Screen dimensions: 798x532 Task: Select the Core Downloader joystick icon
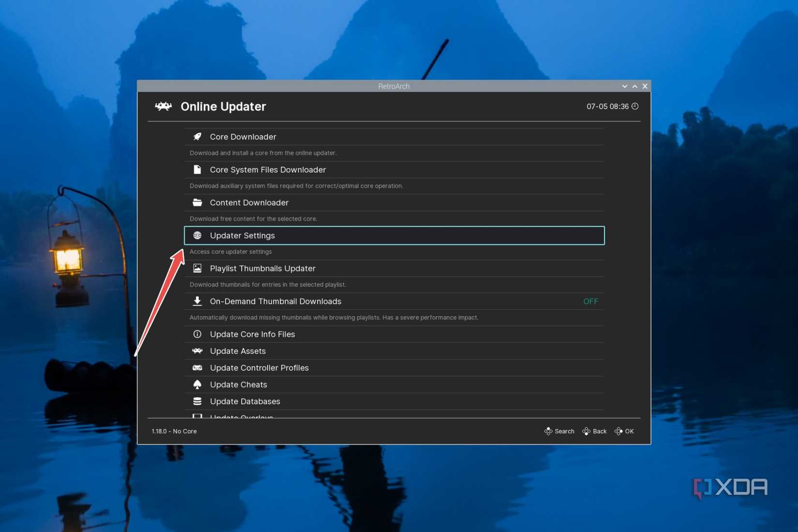tap(197, 136)
